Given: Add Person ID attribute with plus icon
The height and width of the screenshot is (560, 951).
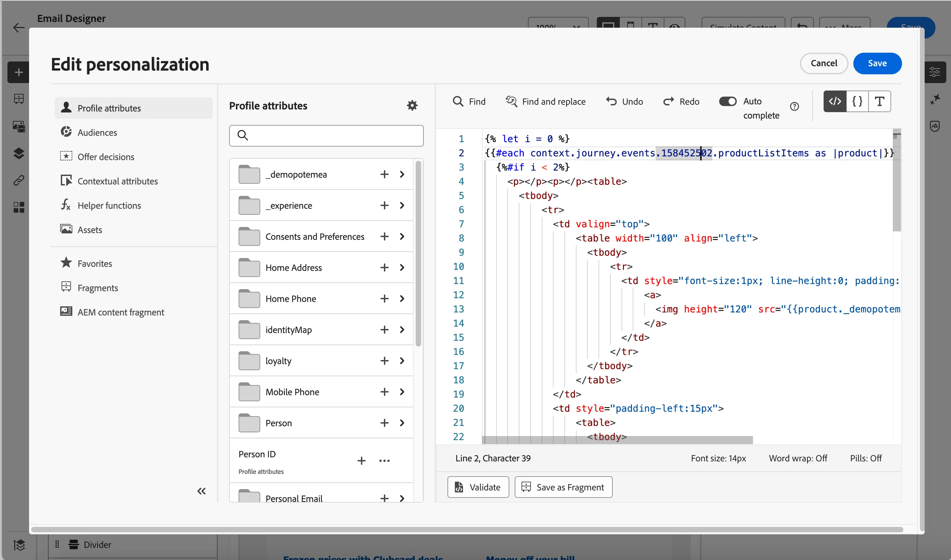Looking at the screenshot, I should (361, 460).
